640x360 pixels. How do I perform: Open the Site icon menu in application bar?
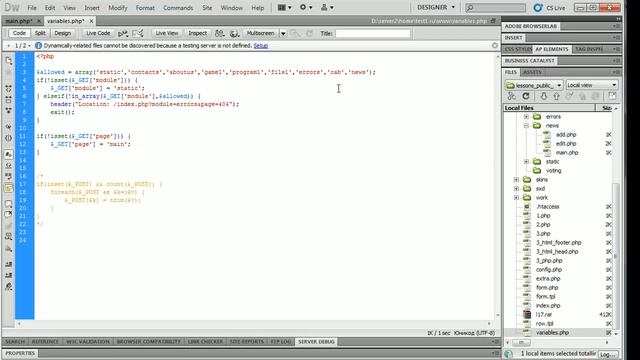pyautogui.click(x=327, y=7)
